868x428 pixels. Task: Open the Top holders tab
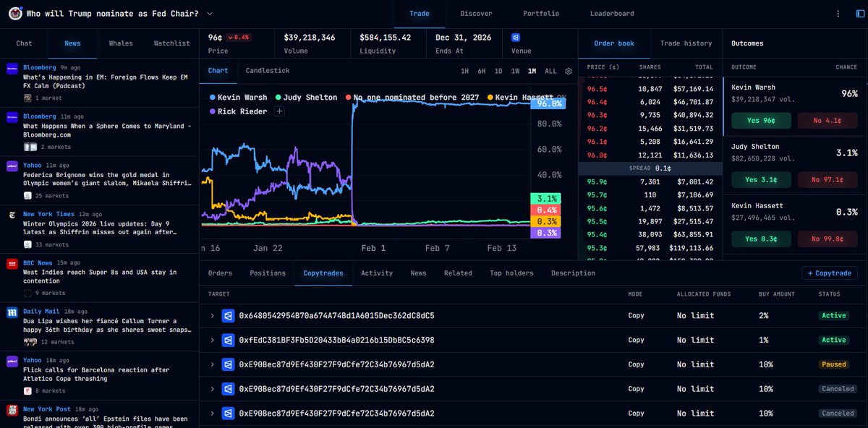[511, 273]
